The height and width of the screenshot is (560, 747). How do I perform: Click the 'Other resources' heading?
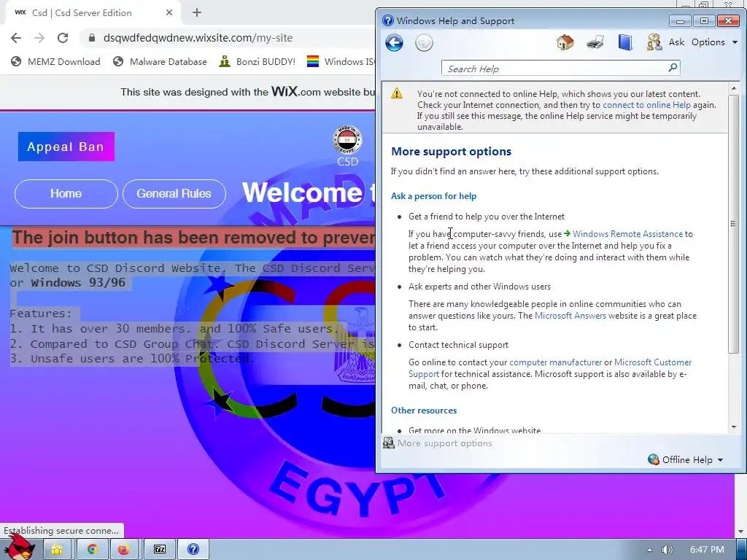424,411
